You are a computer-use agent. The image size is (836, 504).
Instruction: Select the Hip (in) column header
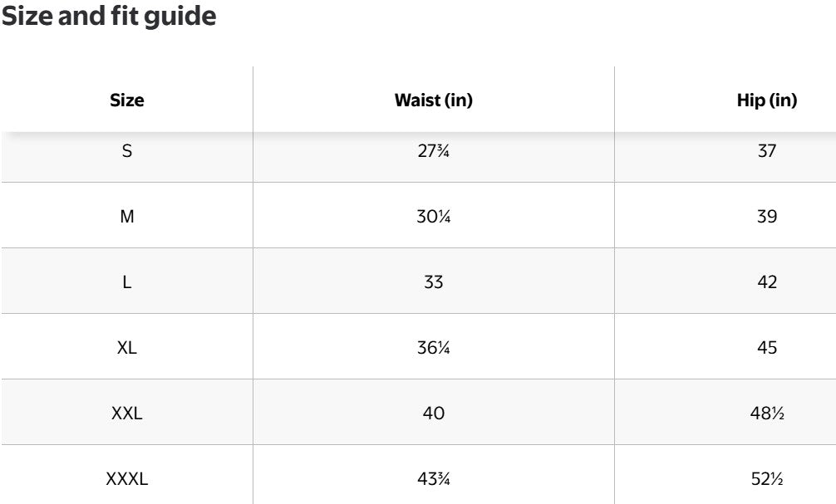pos(766,100)
